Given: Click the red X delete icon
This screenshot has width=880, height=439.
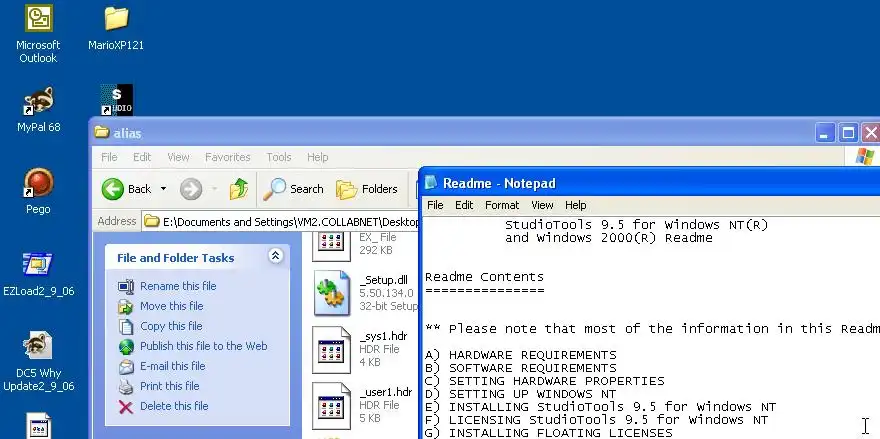Looking at the screenshot, I should [126, 406].
